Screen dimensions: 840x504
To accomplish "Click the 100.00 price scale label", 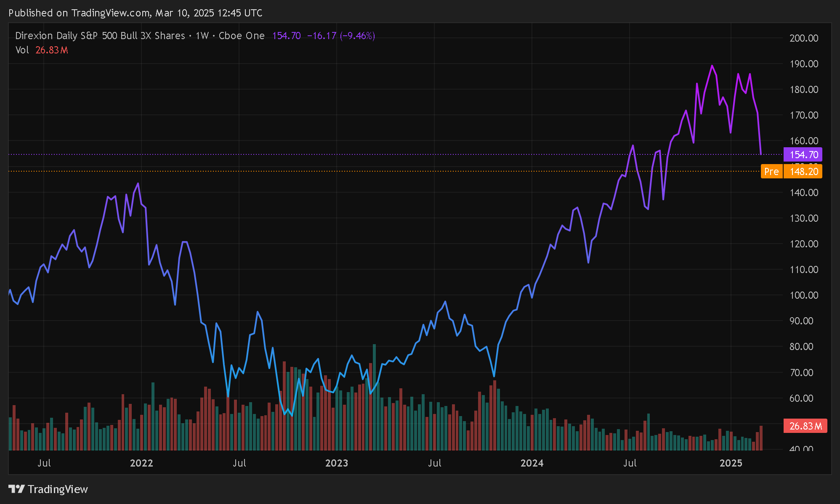I will point(804,295).
